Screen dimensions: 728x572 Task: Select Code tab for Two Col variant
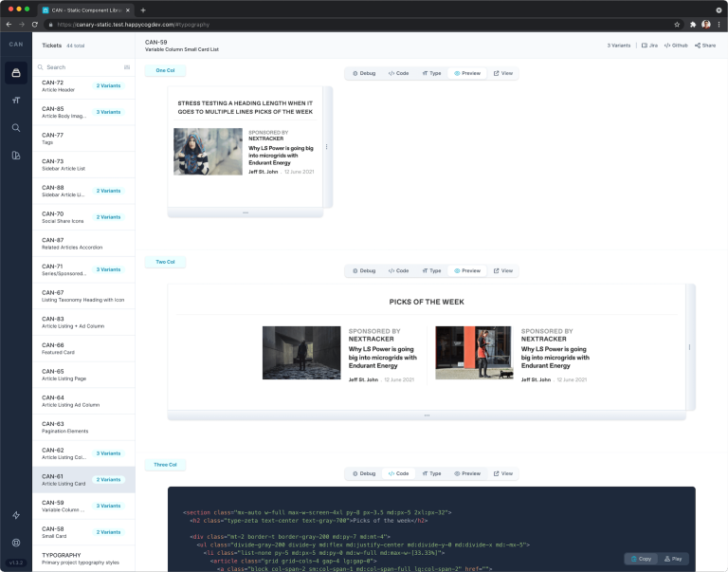[398, 271]
